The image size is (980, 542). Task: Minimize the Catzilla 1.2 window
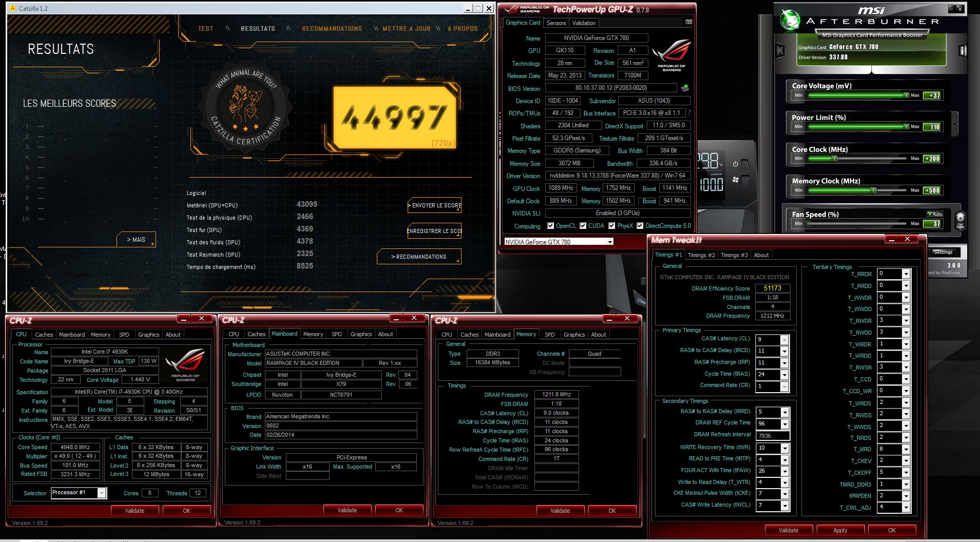tap(468, 8)
